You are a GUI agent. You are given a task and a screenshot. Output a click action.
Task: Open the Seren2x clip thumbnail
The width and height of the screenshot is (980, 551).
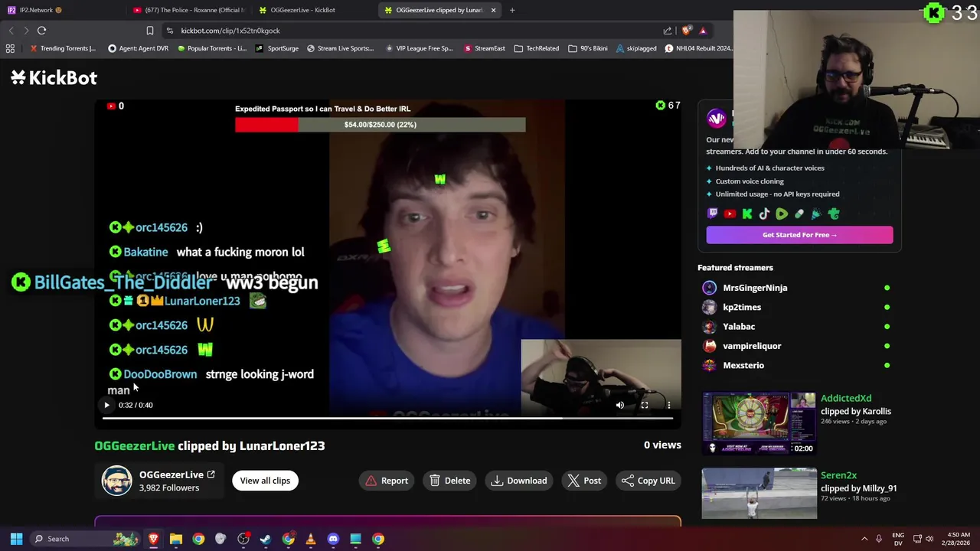tap(759, 494)
